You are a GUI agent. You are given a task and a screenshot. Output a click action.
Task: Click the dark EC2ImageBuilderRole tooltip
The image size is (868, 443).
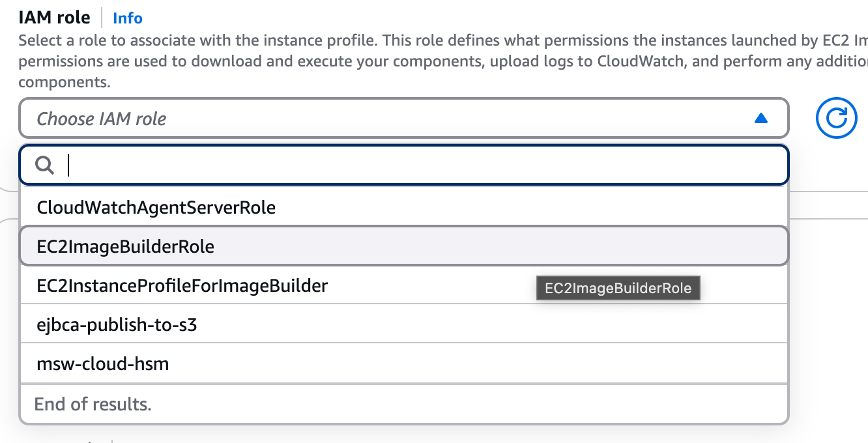tap(618, 288)
